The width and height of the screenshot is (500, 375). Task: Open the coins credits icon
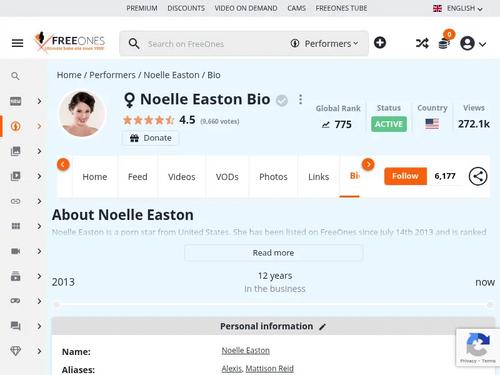(x=444, y=43)
